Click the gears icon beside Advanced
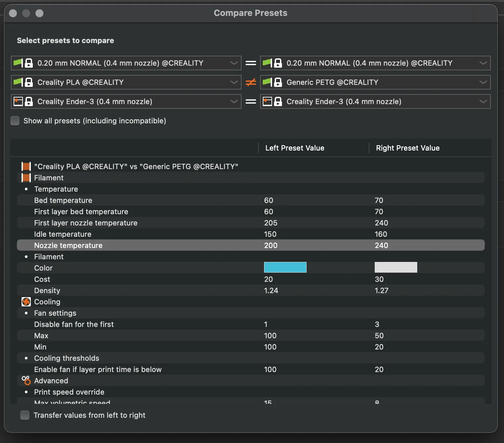The image size is (504, 443). [26, 381]
